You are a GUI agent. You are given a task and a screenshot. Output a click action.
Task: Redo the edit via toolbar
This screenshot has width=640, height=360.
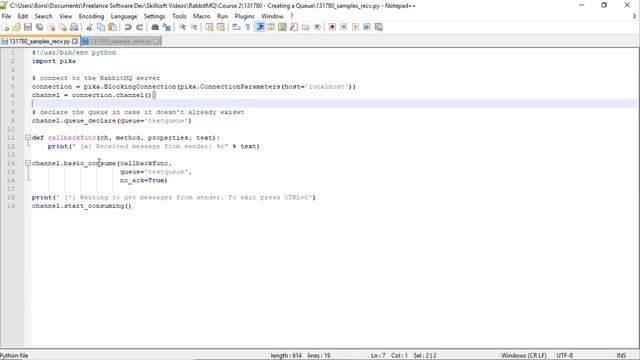139,27
